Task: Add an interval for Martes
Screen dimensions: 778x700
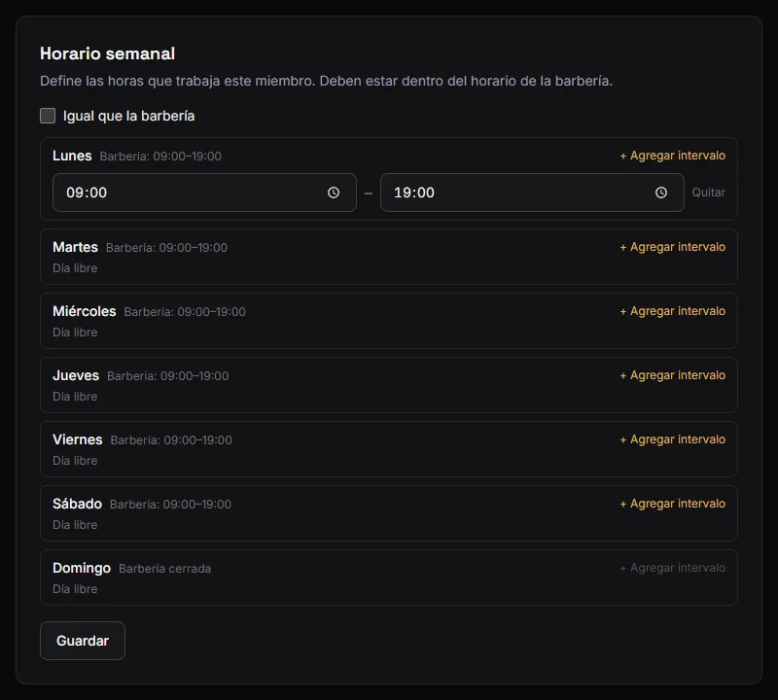Action: [x=672, y=247]
